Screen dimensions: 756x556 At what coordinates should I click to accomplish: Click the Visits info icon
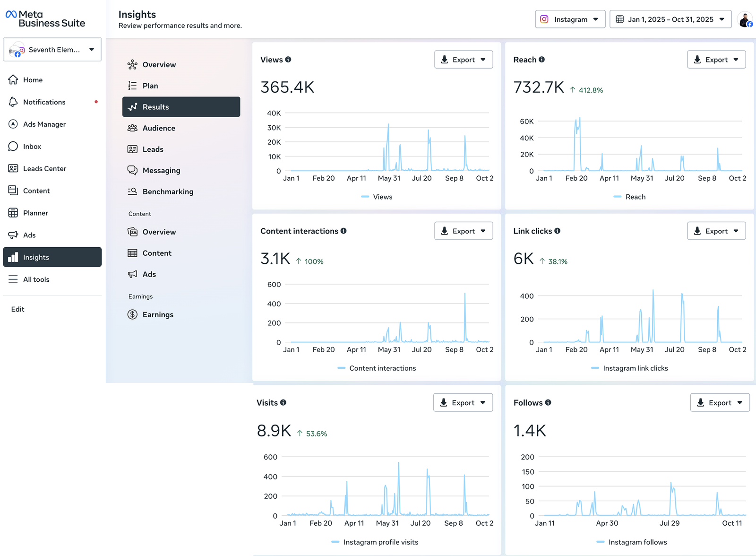click(283, 402)
